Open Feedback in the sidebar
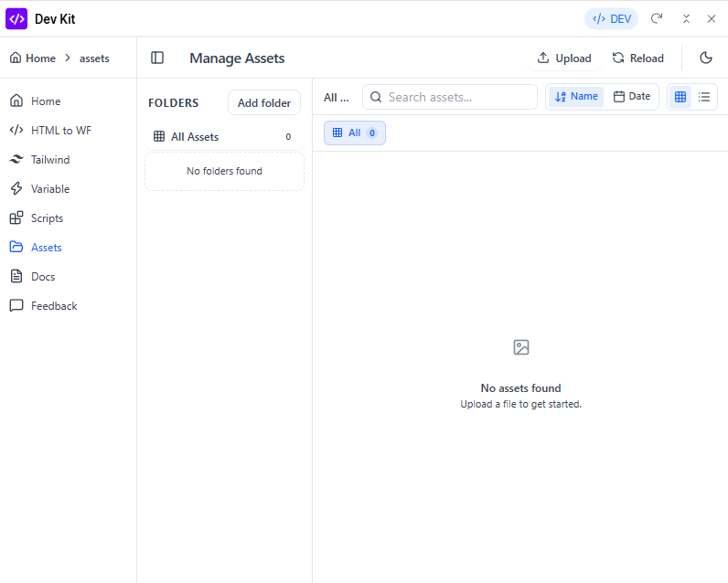 [x=44, y=305]
